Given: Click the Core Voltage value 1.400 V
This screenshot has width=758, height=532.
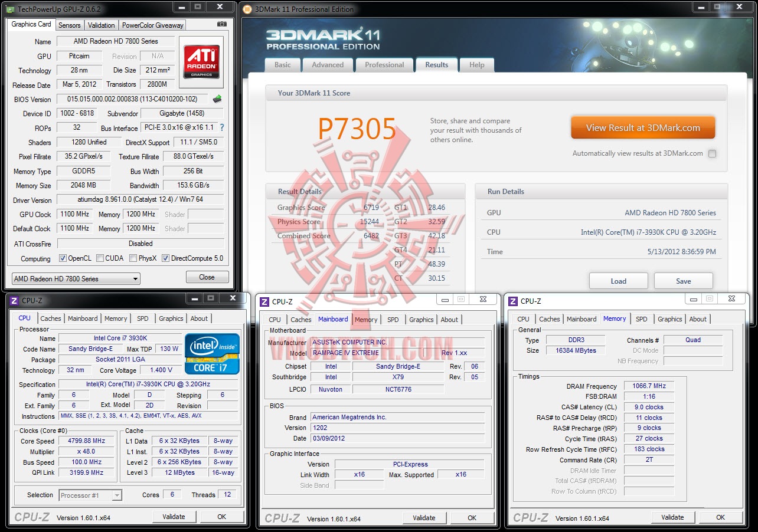Looking at the screenshot, I should point(161,370).
